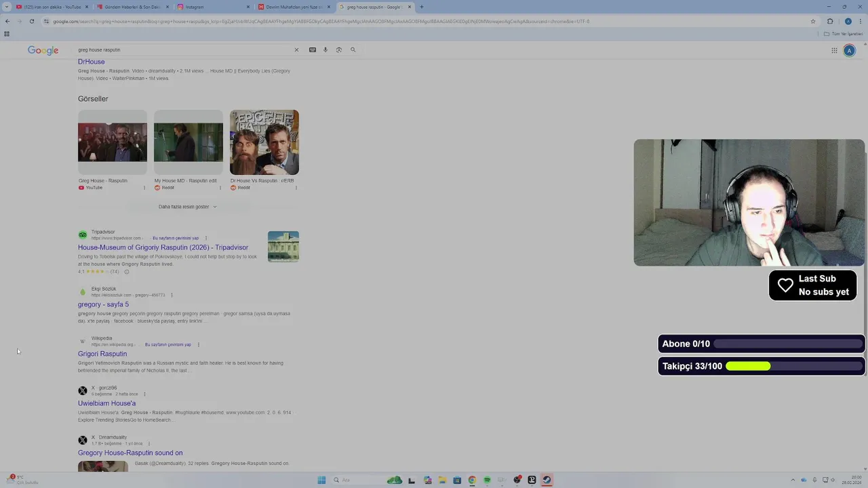Open 'Dr House Vs Rasputin' ERB image thumbnail
The height and width of the screenshot is (488, 868).
pos(264,142)
